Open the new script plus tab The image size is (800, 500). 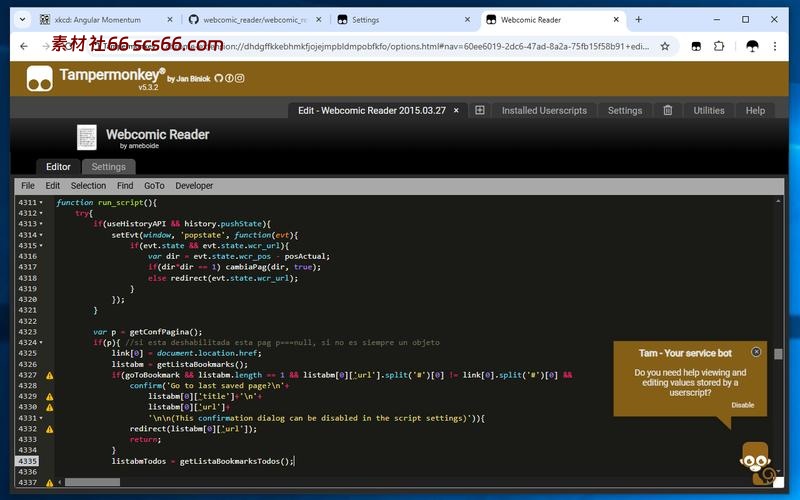(480, 111)
